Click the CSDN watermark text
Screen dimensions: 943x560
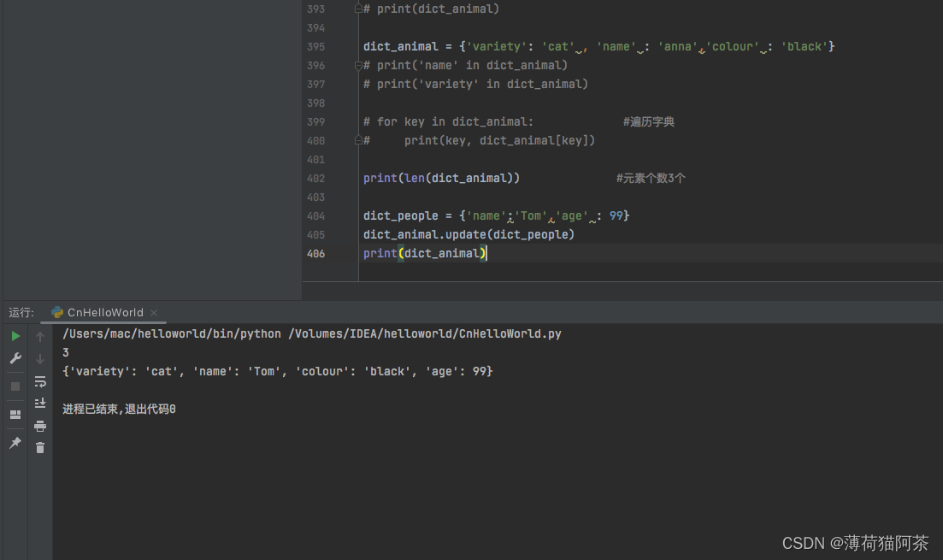(x=855, y=542)
